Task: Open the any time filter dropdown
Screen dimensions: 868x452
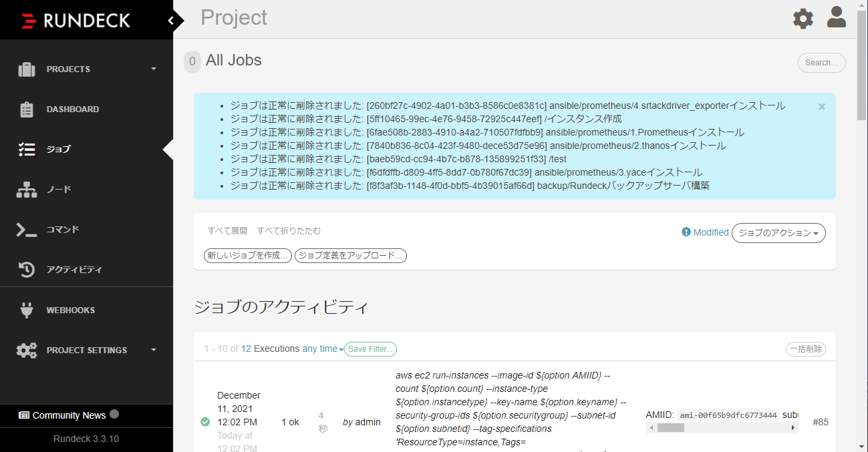Action: tap(323, 349)
